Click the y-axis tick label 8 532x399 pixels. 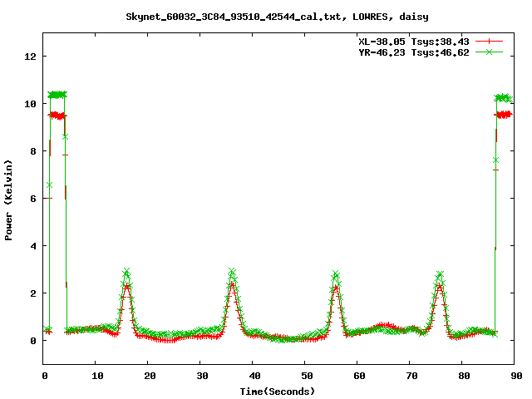pyautogui.click(x=33, y=151)
